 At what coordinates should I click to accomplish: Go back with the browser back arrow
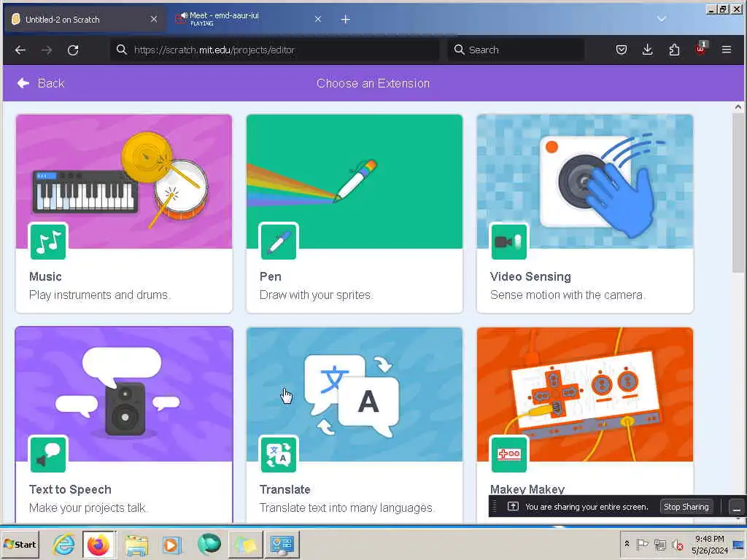pos(20,50)
